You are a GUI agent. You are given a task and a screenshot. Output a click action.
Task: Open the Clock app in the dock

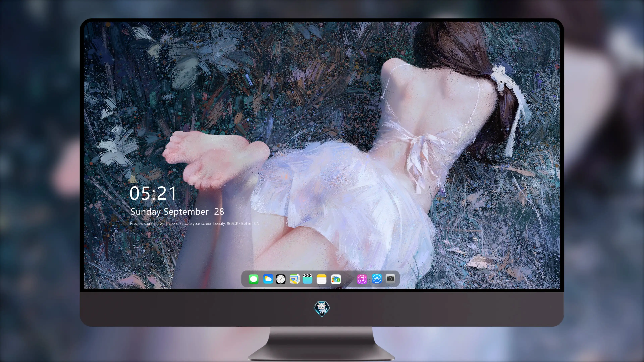pyautogui.click(x=281, y=279)
